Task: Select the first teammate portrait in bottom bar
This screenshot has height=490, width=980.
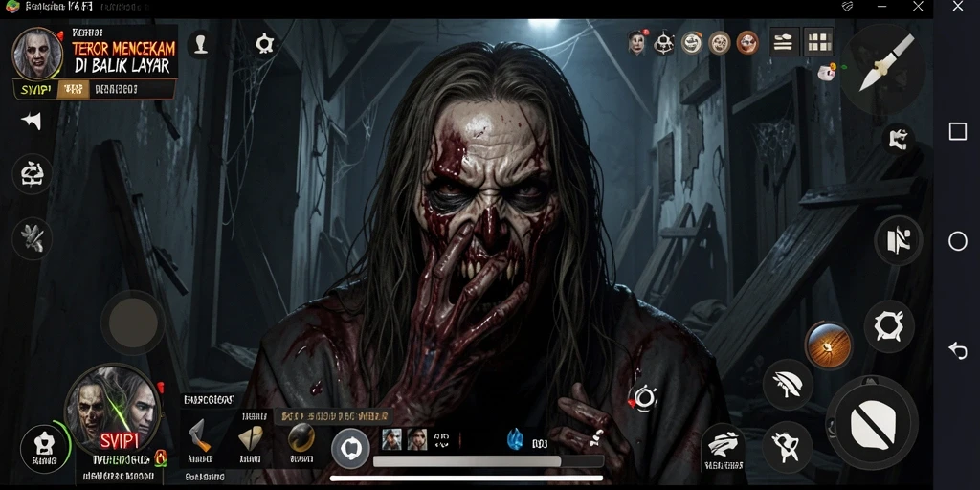Action: point(391,439)
